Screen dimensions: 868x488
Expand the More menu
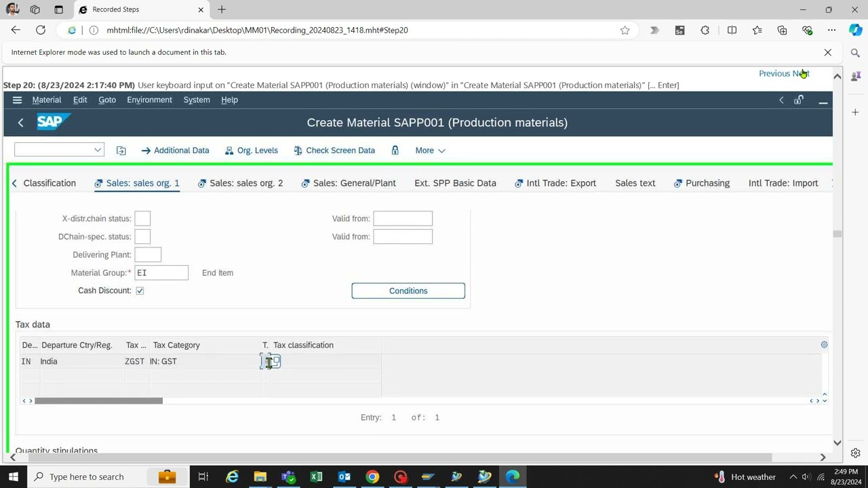click(x=430, y=150)
